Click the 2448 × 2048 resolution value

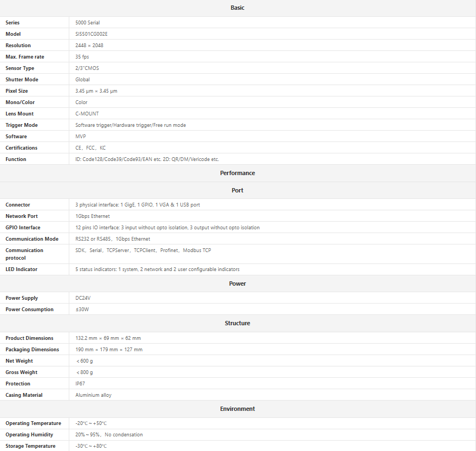pos(89,46)
